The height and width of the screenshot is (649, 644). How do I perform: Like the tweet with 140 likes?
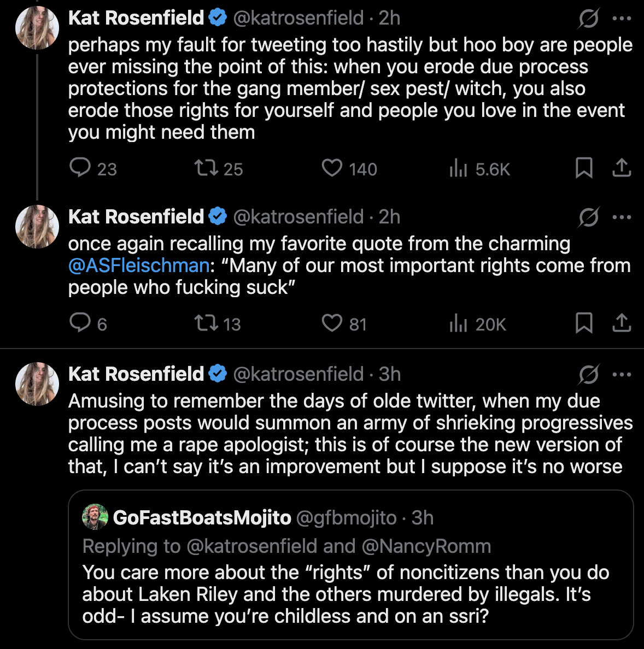[332, 168]
